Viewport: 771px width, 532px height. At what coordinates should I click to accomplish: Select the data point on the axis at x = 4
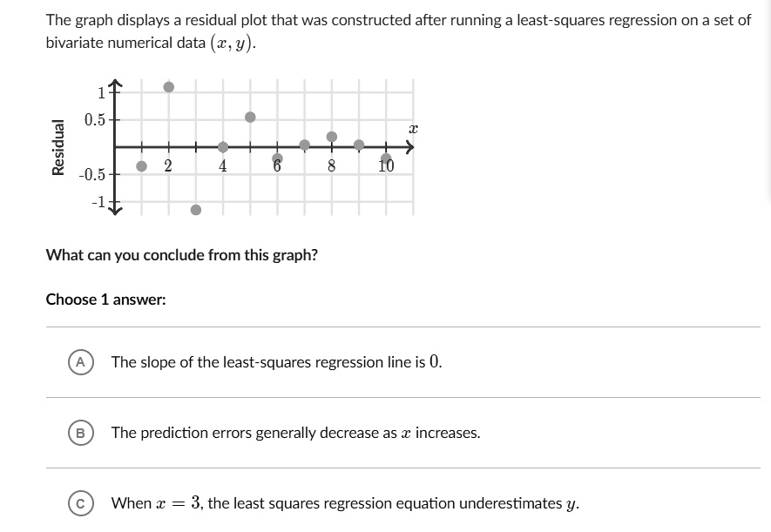223,145
